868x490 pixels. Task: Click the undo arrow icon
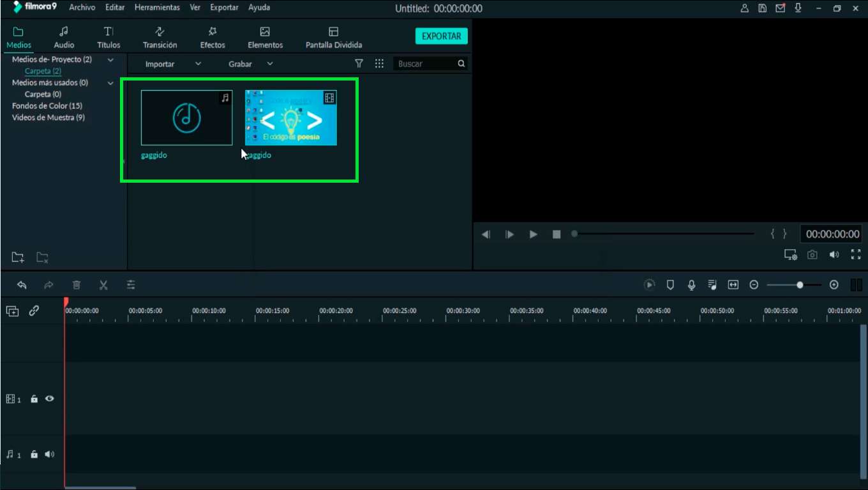(x=22, y=285)
